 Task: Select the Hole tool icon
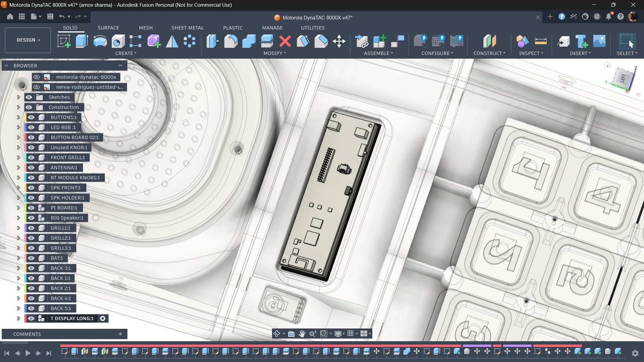point(118,41)
